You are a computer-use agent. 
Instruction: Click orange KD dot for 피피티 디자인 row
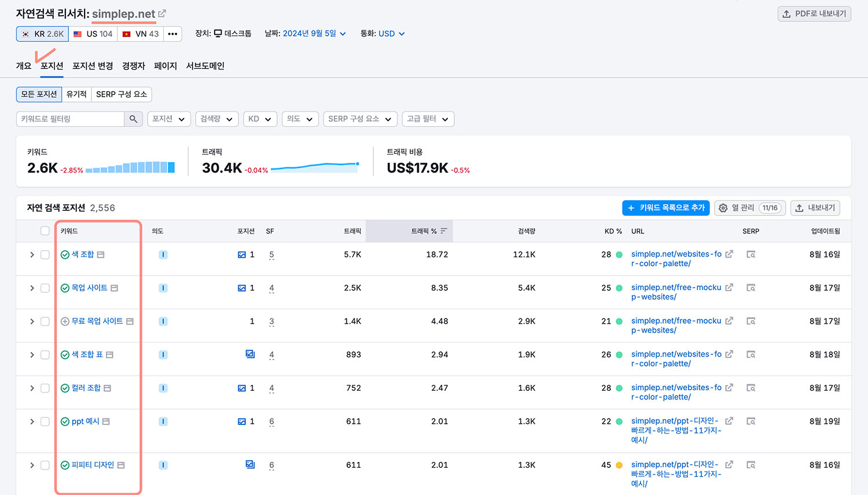(x=619, y=465)
